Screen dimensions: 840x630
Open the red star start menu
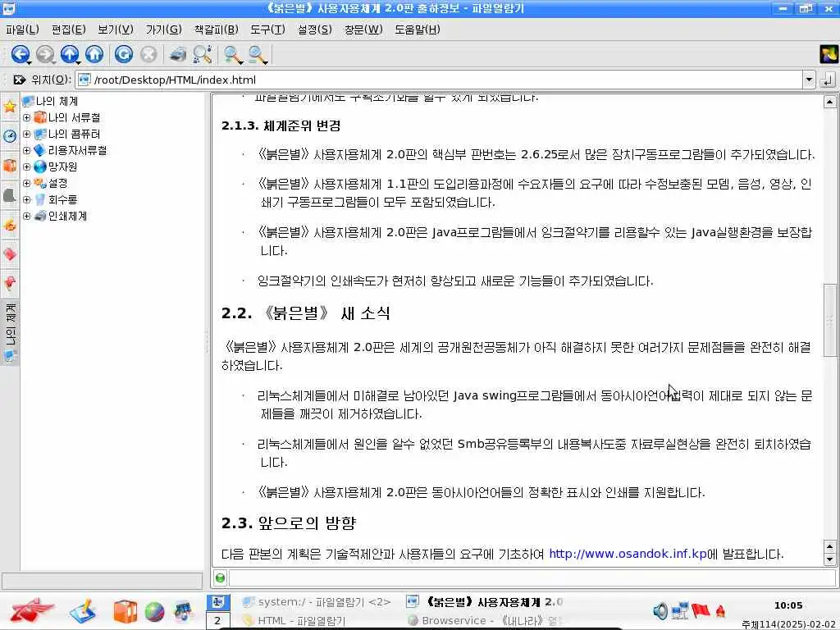pyautogui.click(x=32, y=610)
